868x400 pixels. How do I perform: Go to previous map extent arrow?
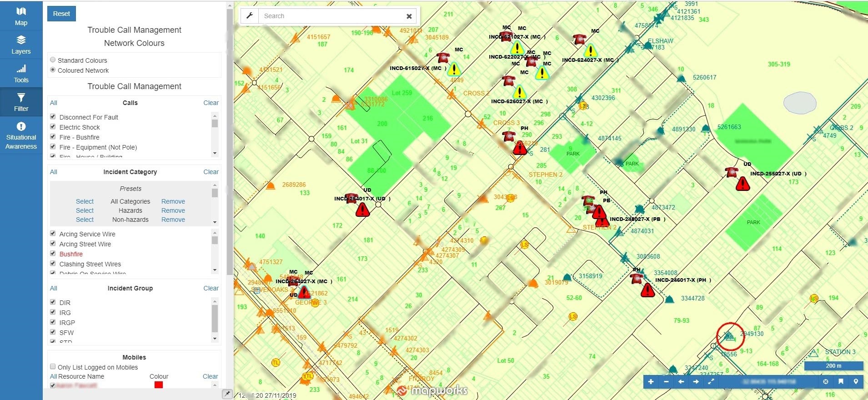click(681, 382)
